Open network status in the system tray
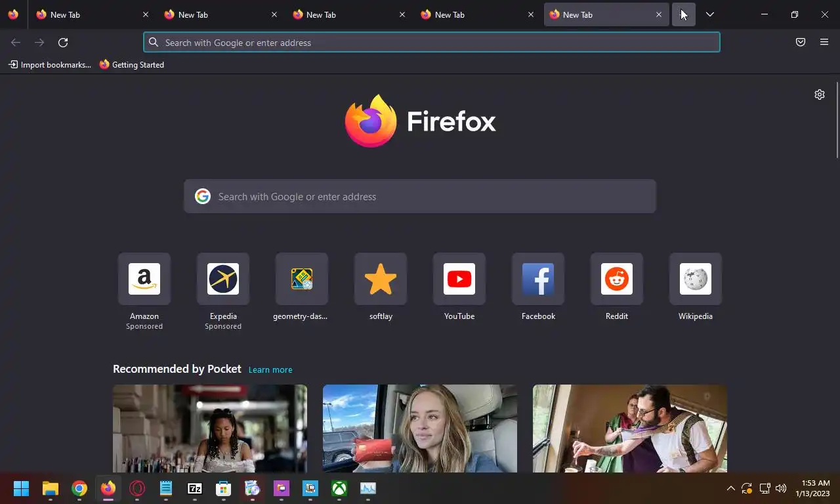 [x=765, y=488]
